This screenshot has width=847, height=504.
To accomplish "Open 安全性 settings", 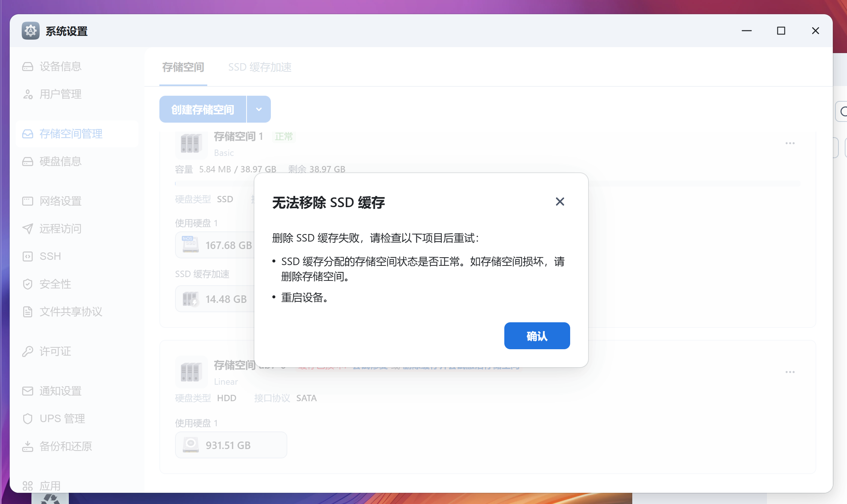I will click(x=55, y=284).
